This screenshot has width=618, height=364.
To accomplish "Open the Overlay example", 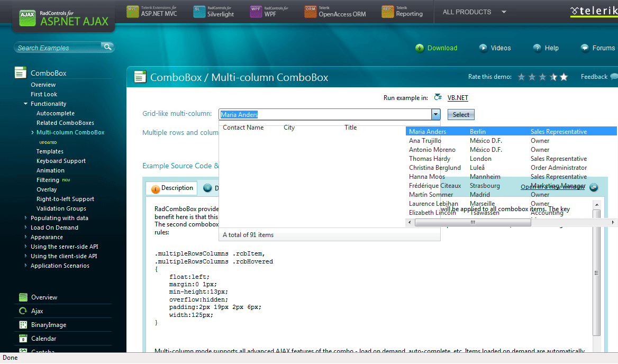I will tap(47, 189).
